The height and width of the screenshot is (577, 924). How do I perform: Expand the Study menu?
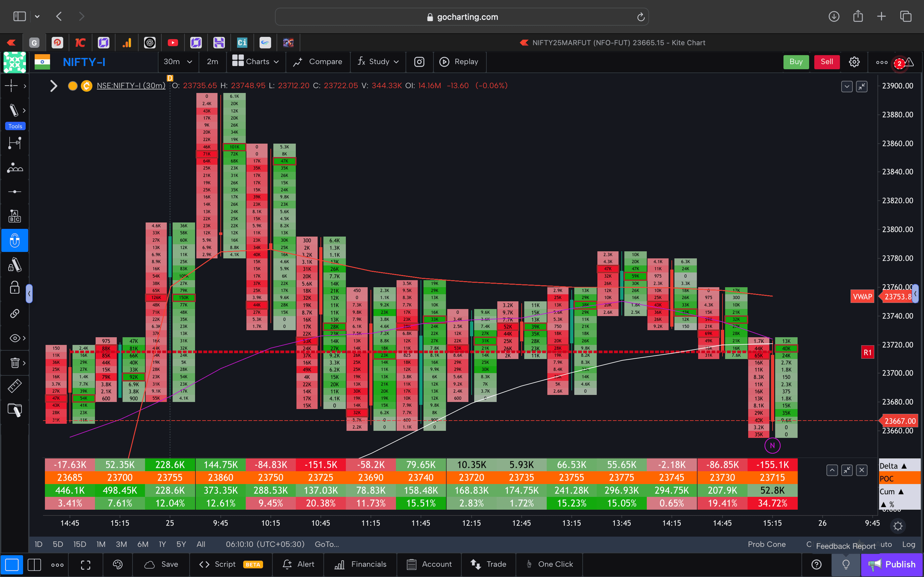pyautogui.click(x=378, y=62)
